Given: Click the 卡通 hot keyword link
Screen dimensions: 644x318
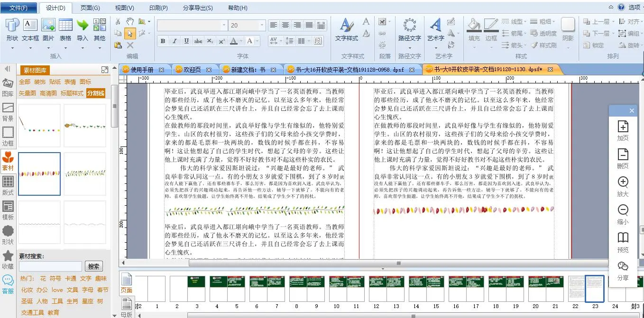Looking at the screenshot, I should (71, 279).
